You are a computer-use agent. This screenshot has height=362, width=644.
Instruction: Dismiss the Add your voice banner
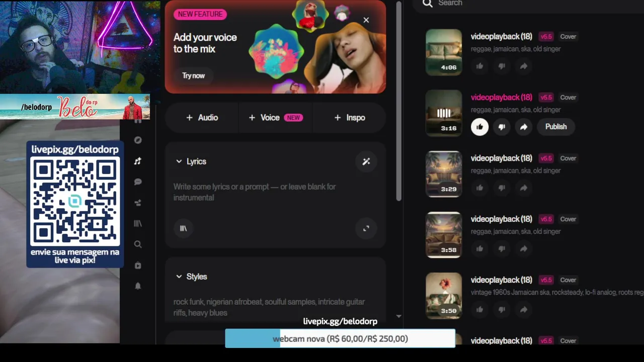pos(366,20)
